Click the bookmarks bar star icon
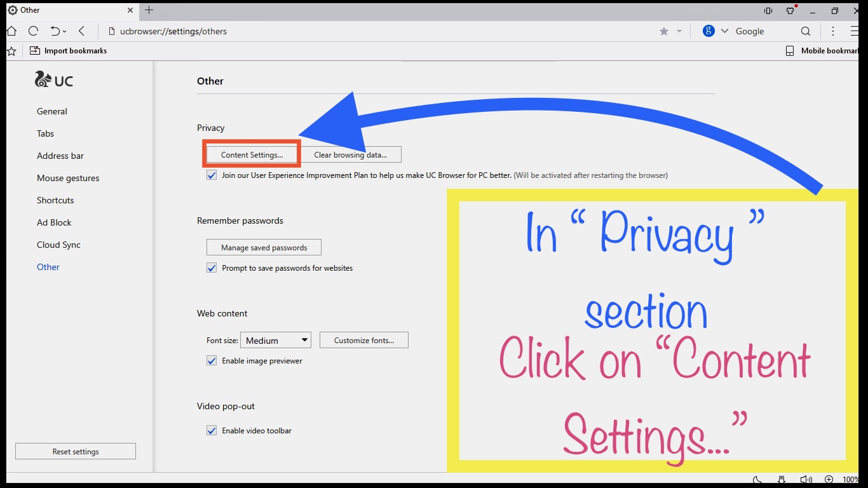Screen dimensions: 868x488 11,51
